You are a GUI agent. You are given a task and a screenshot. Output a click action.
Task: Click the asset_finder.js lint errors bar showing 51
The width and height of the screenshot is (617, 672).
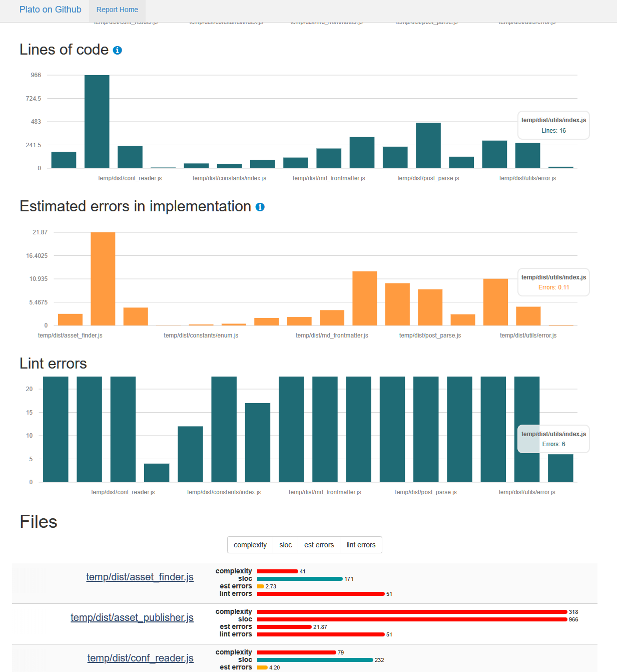tap(321, 594)
